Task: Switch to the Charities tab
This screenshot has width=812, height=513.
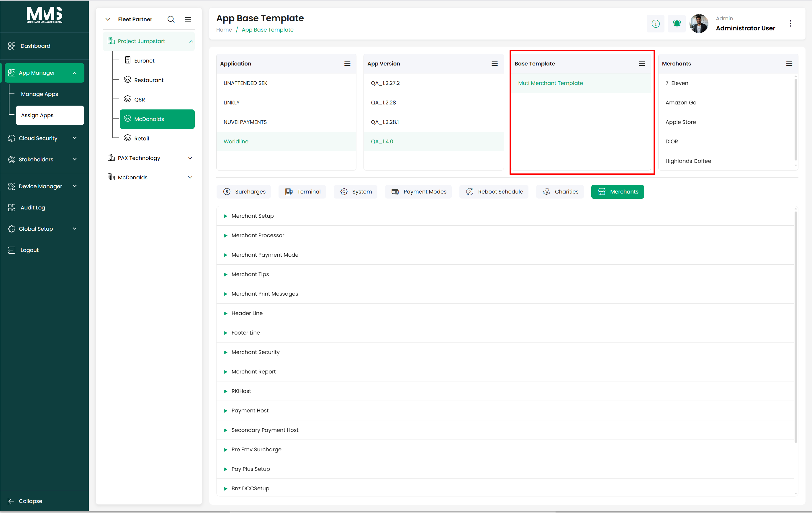Action: coord(560,192)
